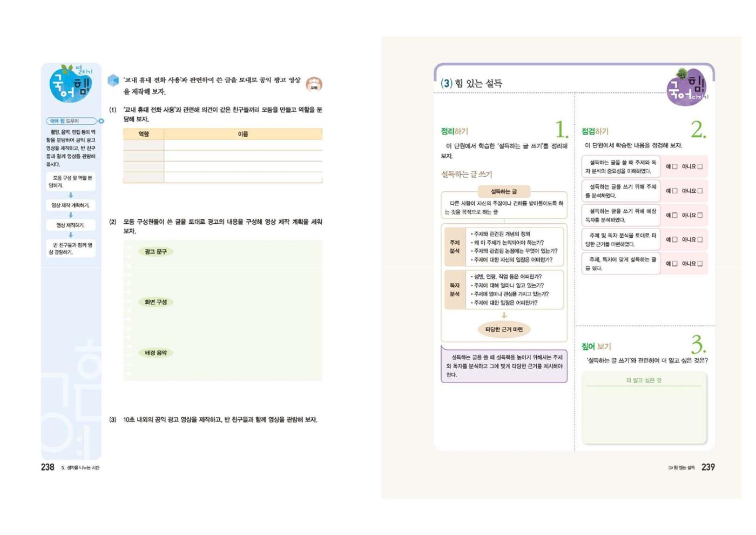
Task: Click footer text 5. 생각을 나누는 시간
Action: pyautogui.click(x=80, y=467)
